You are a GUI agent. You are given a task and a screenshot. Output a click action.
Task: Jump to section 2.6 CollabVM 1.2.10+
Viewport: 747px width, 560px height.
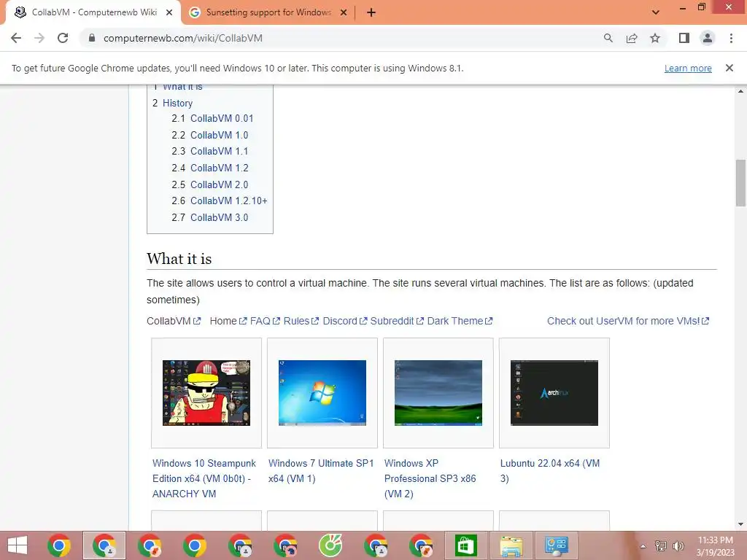(228, 201)
